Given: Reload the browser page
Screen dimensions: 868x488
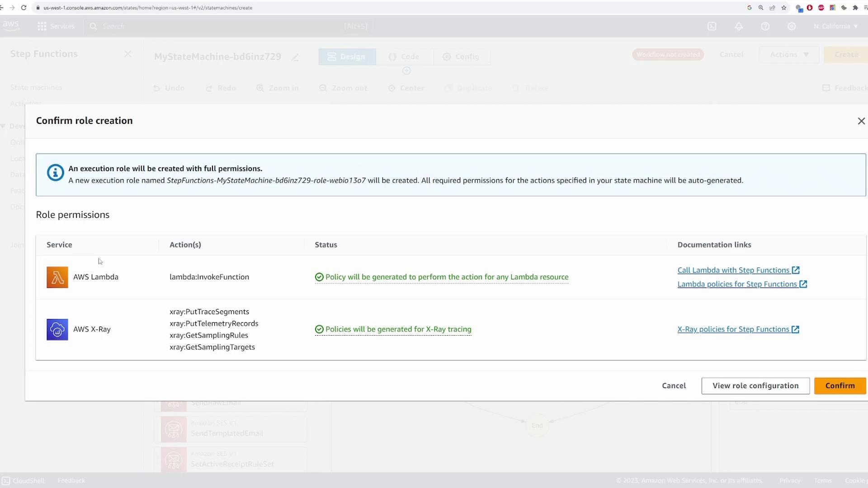Looking at the screenshot, I should (24, 8).
